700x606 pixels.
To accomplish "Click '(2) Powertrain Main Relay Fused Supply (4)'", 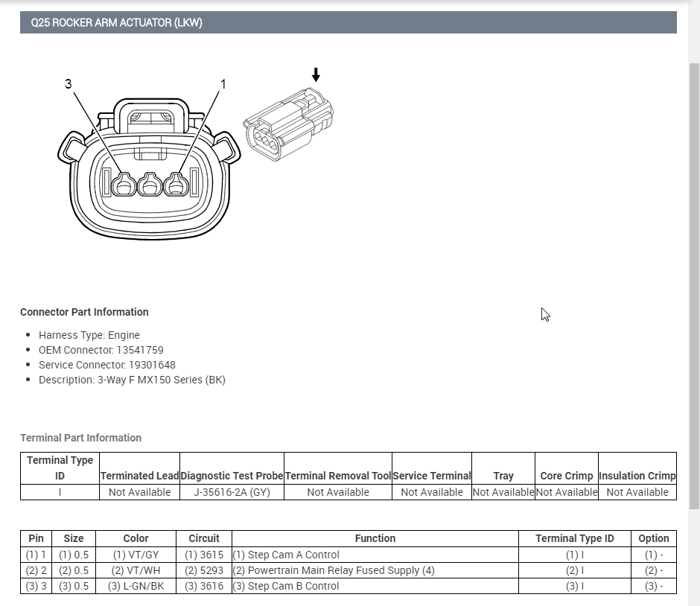I will click(x=375, y=570).
